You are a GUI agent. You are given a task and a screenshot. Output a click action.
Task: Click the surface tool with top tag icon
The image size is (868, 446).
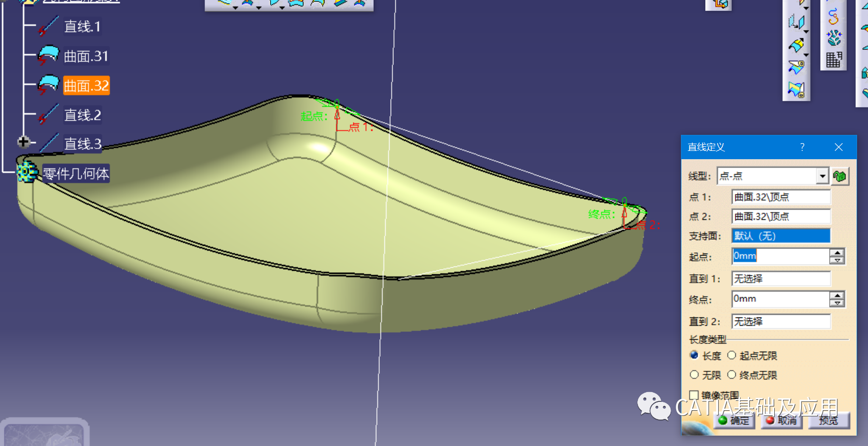pyautogui.click(x=796, y=67)
